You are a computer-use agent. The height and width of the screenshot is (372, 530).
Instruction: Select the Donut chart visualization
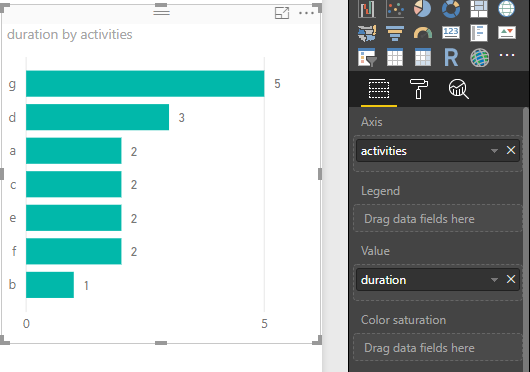click(451, 8)
